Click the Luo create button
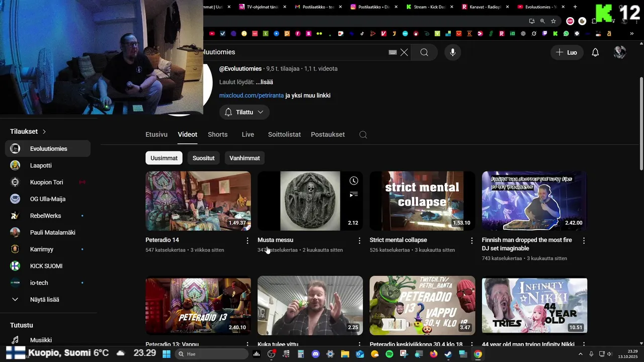The image size is (644, 362). pyautogui.click(x=567, y=52)
